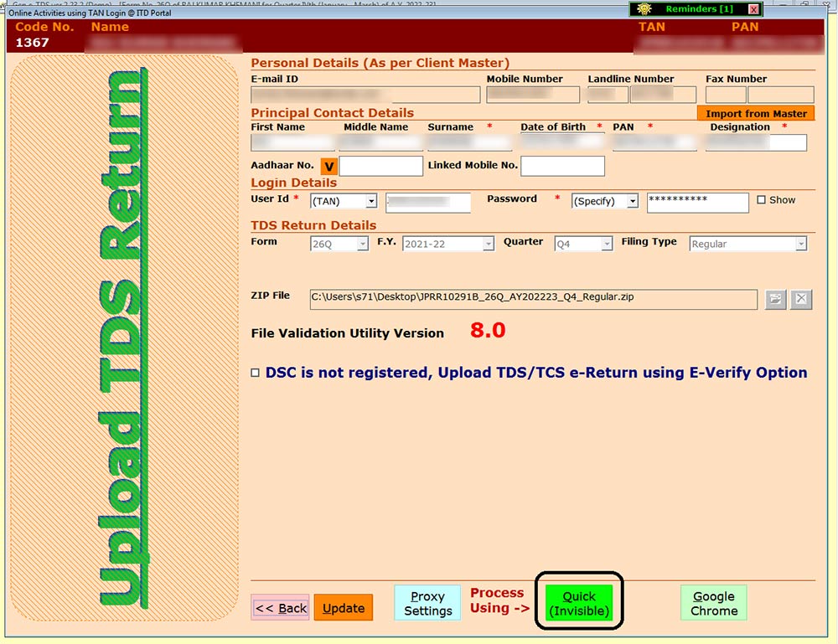The height and width of the screenshot is (644, 838).
Task: Click the Aadhaar No. input field
Action: pyautogui.click(x=380, y=167)
